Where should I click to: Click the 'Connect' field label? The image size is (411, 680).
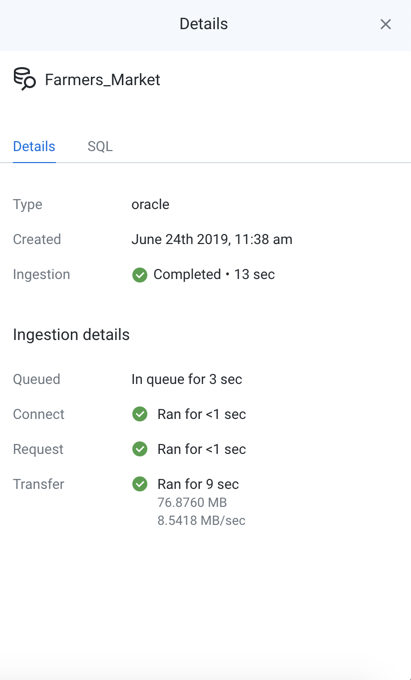[39, 414]
